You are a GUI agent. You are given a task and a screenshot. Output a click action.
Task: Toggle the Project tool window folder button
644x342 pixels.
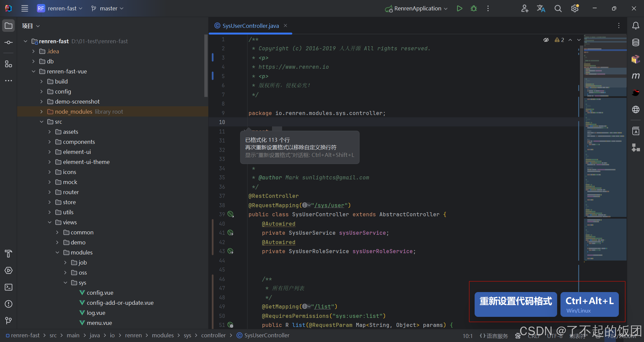[x=9, y=26]
